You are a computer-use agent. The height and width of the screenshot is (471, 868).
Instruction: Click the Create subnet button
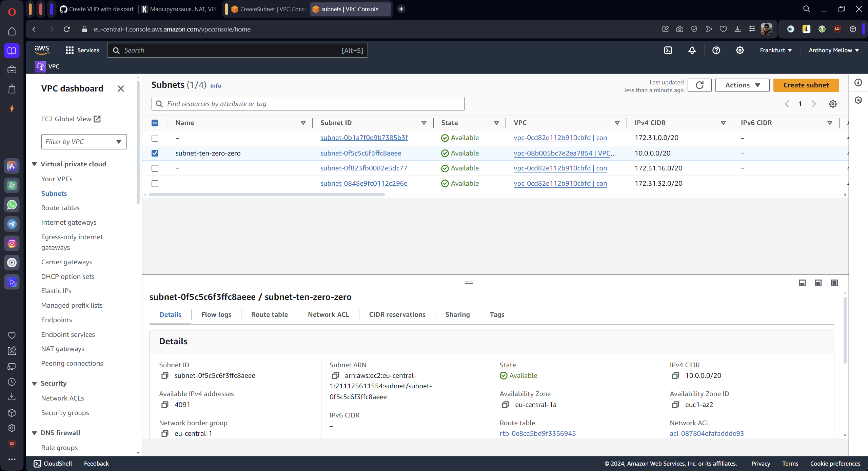(x=806, y=85)
